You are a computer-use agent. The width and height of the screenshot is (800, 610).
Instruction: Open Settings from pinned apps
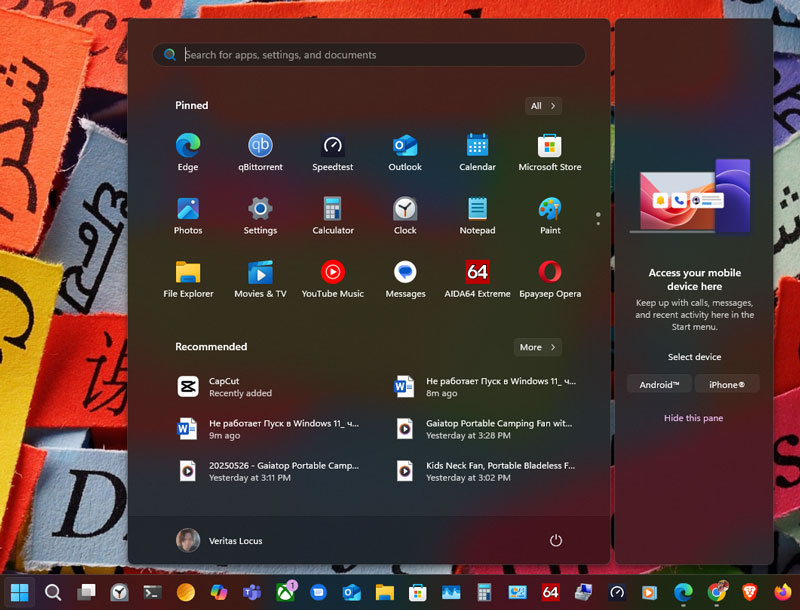[260, 216]
